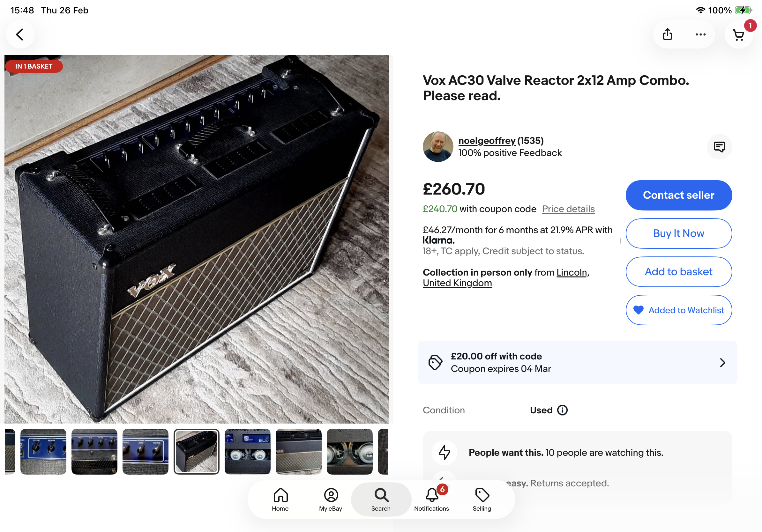The width and height of the screenshot is (762, 532).
Task: Toggle the Added to Watchlist heart
Action: click(x=639, y=310)
